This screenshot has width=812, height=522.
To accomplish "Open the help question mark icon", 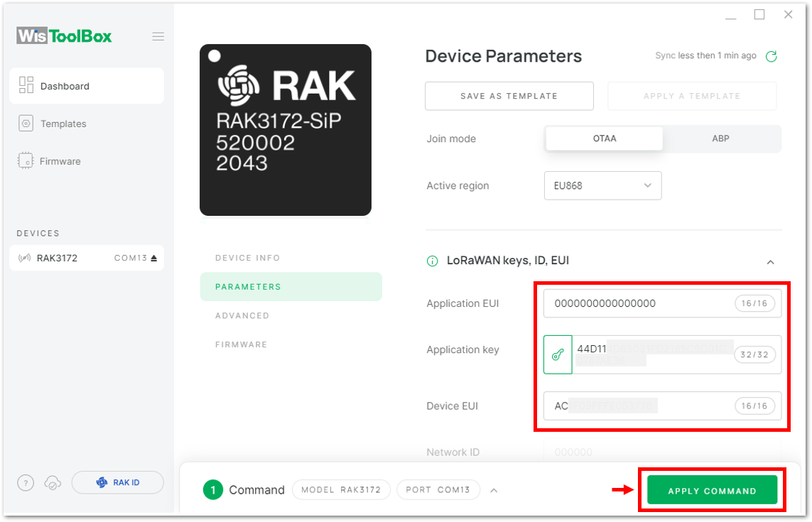I will [x=26, y=483].
